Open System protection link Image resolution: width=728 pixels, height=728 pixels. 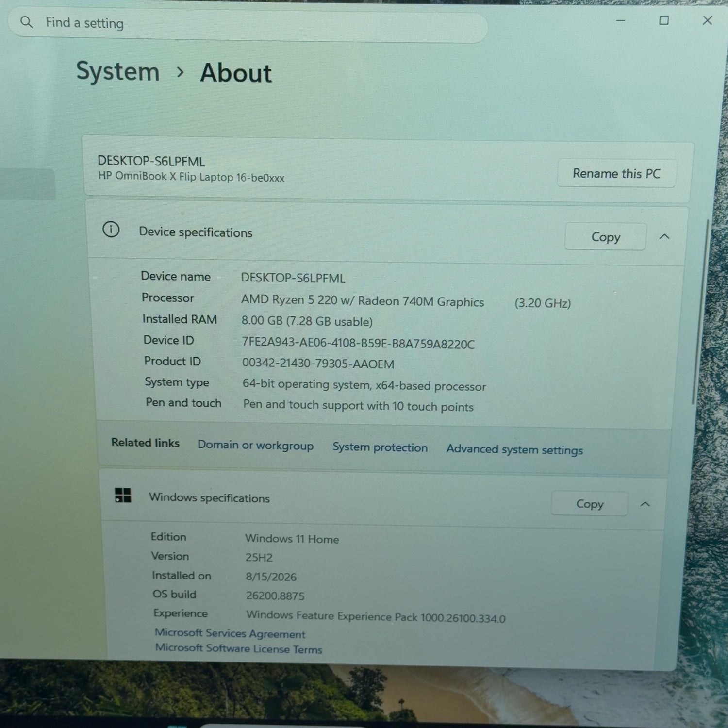380,447
